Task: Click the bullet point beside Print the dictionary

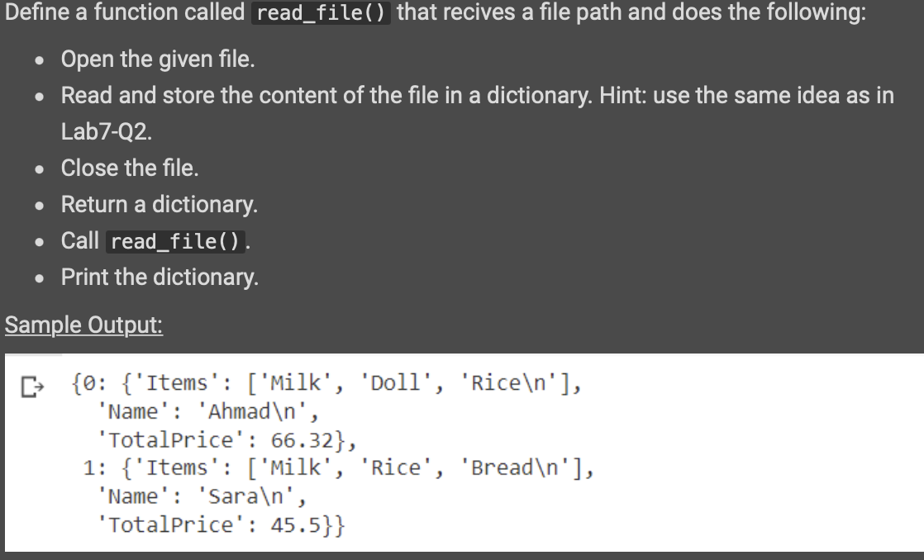Action: coord(38,278)
